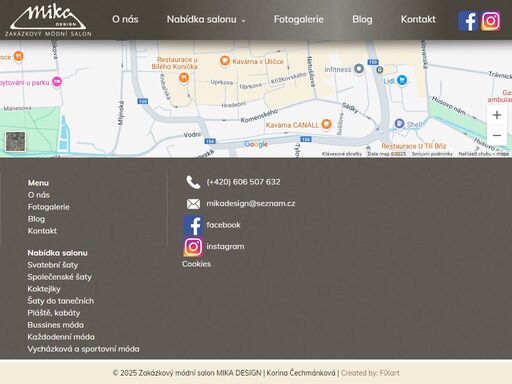Go to Fotogalerie in the header

pyautogui.click(x=299, y=19)
